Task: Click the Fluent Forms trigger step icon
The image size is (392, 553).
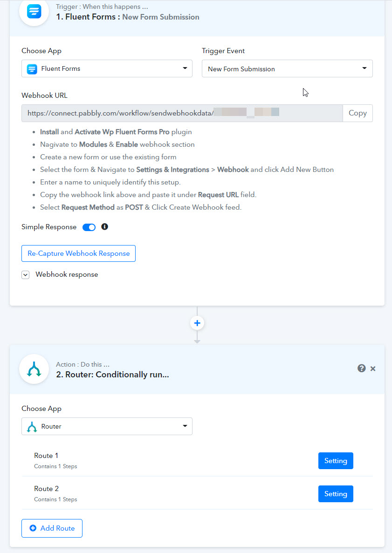Action: click(34, 12)
